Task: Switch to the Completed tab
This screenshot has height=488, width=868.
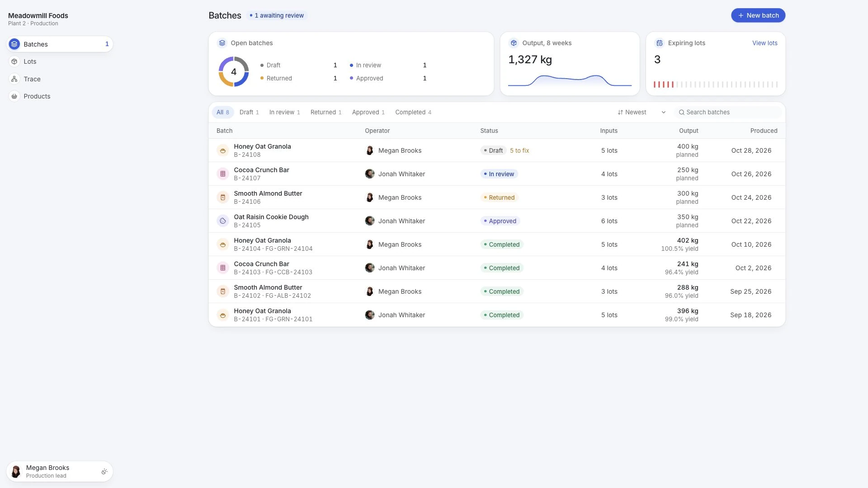Action: pos(413,113)
